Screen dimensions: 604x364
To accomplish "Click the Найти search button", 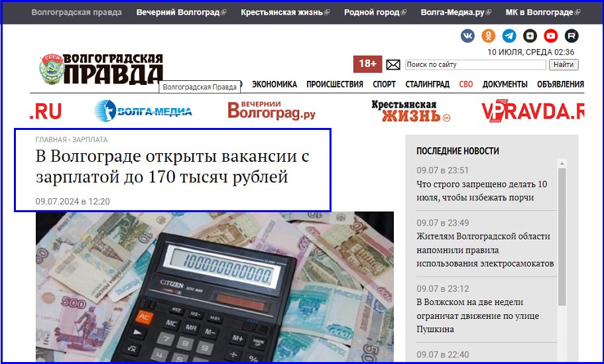I will [564, 65].
